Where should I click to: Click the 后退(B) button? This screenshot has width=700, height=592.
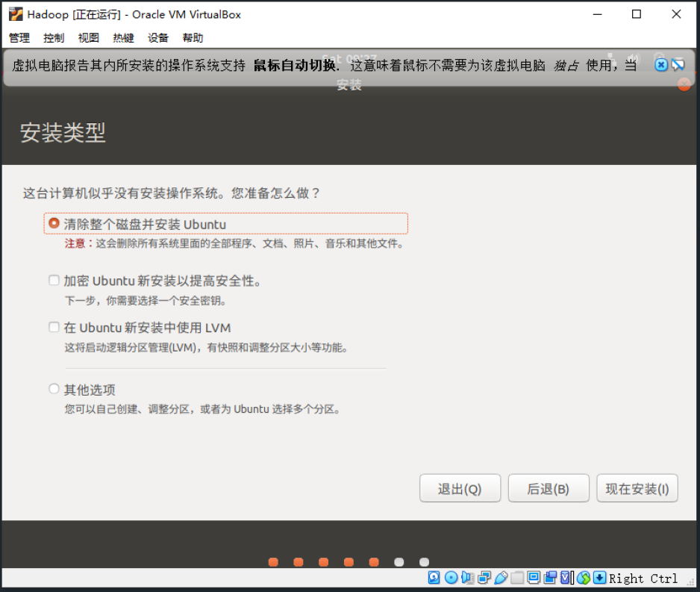(549, 488)
